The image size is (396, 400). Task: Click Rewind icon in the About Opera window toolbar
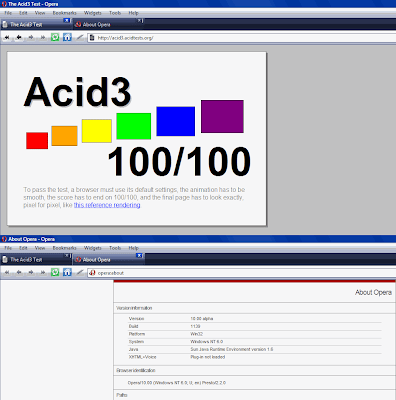pyautogui.click(x=7, y=273)
